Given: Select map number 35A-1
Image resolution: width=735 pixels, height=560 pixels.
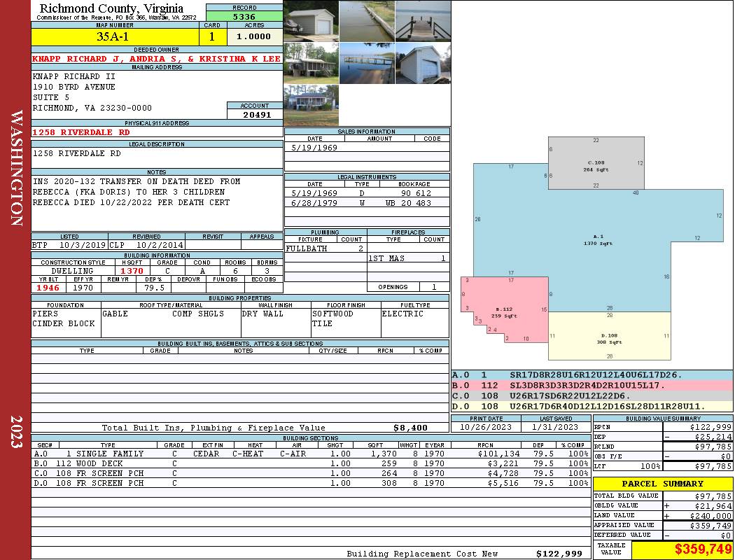Looking at the screenshot, I should 113,36.
